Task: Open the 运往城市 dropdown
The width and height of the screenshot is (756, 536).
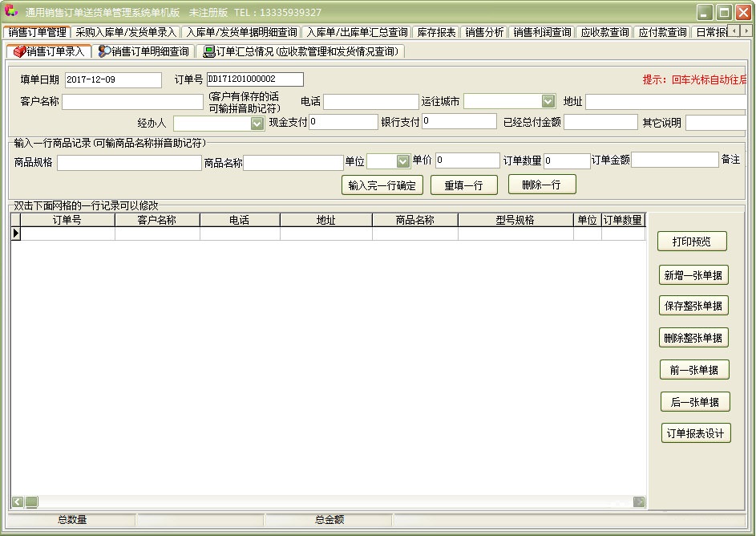Action: [x=548, y=101]
